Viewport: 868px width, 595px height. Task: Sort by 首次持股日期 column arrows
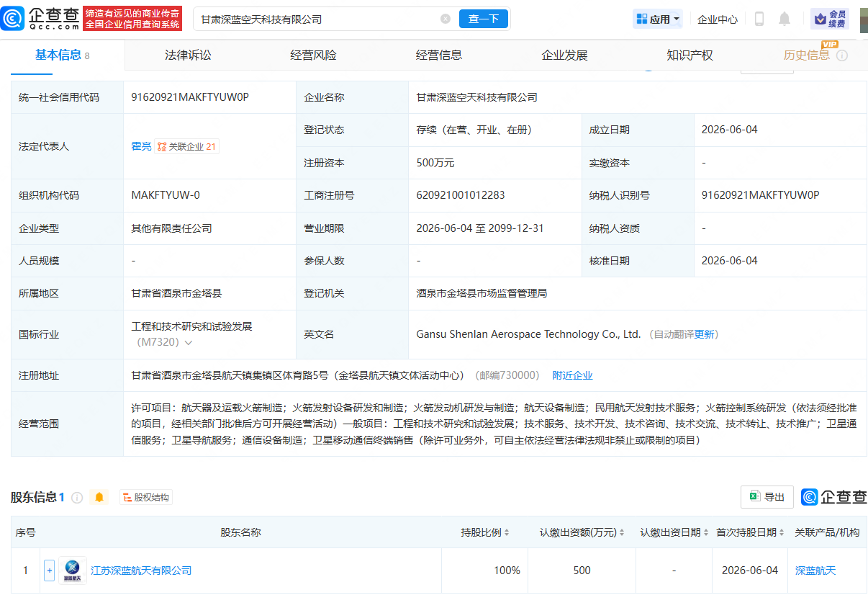coord(782,532)
